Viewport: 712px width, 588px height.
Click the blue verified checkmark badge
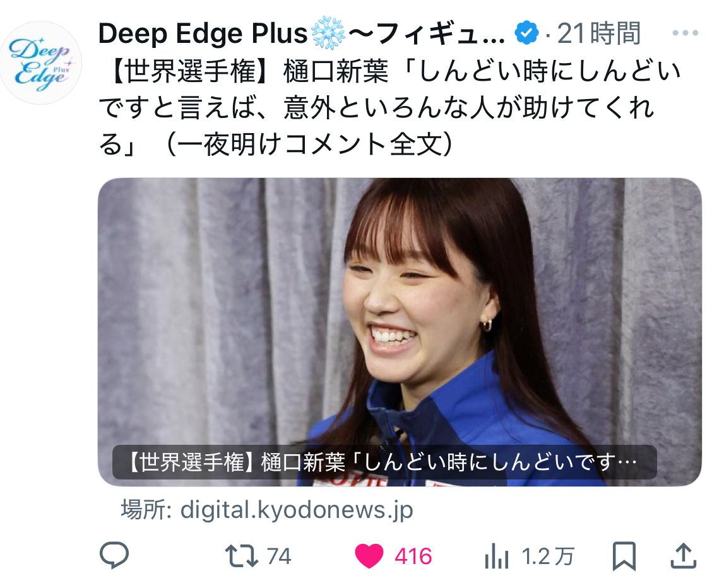[526, 33]
